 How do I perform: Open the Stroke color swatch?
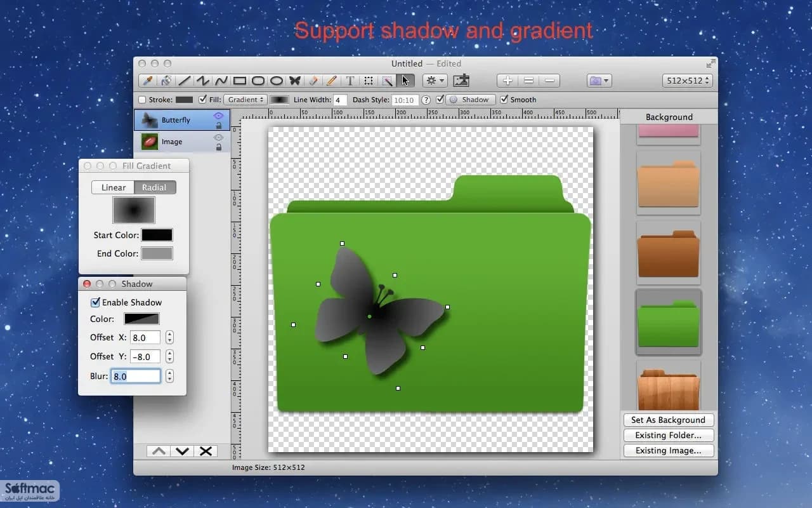184,100
